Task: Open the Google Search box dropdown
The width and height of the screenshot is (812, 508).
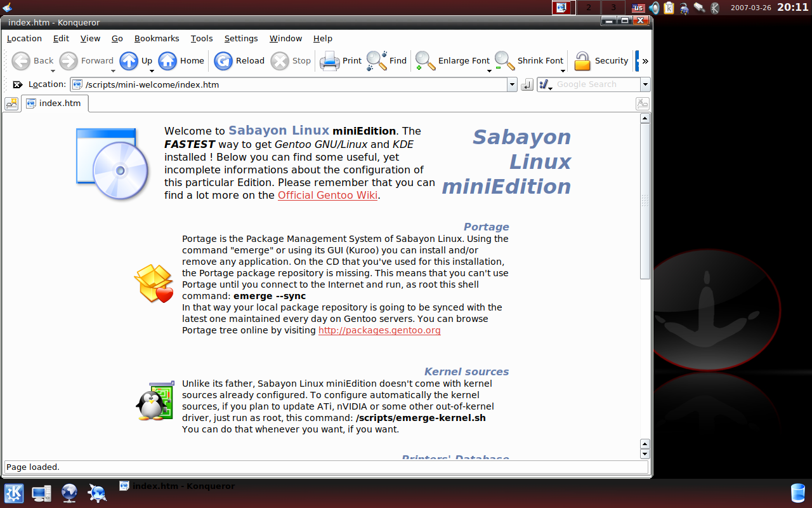Action: coord(645,84)
